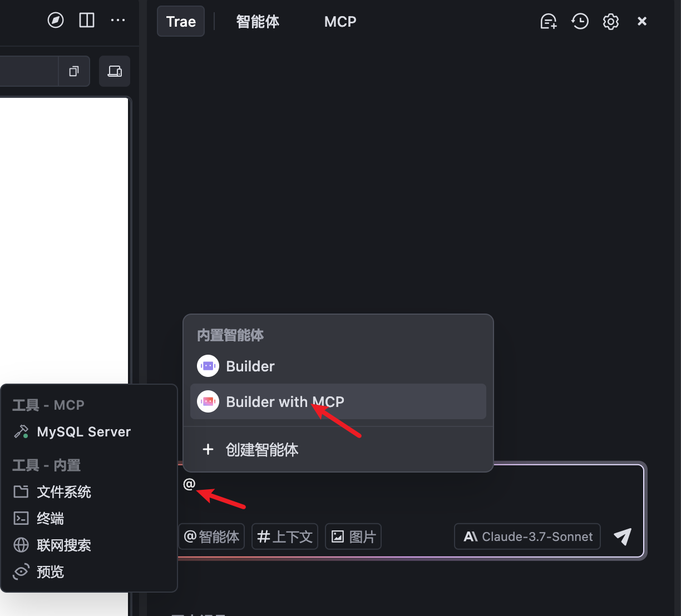Toggle the split editor layout icon

point(87,21)
